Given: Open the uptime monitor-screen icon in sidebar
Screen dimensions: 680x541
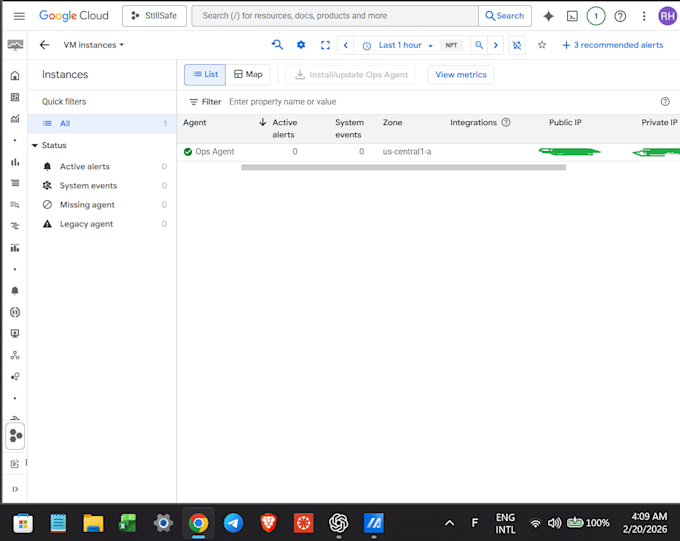Looking at the screenshot, I should click(15, 333).
